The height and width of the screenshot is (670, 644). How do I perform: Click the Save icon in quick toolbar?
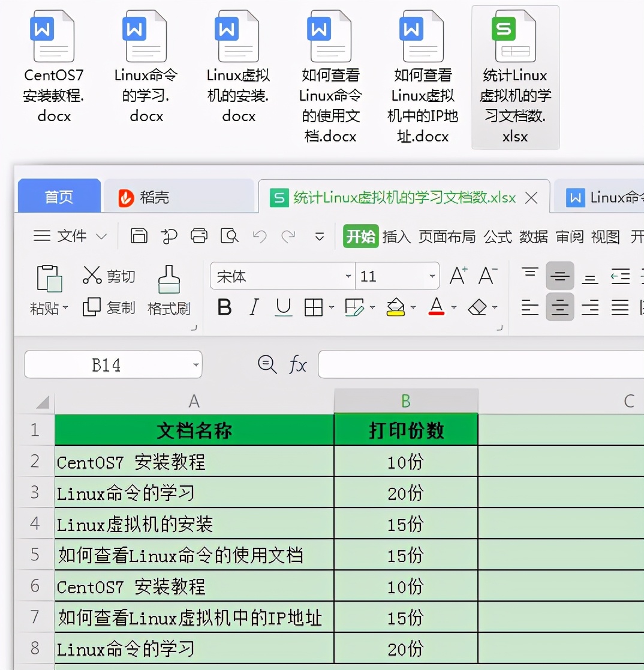pos(139,236)
